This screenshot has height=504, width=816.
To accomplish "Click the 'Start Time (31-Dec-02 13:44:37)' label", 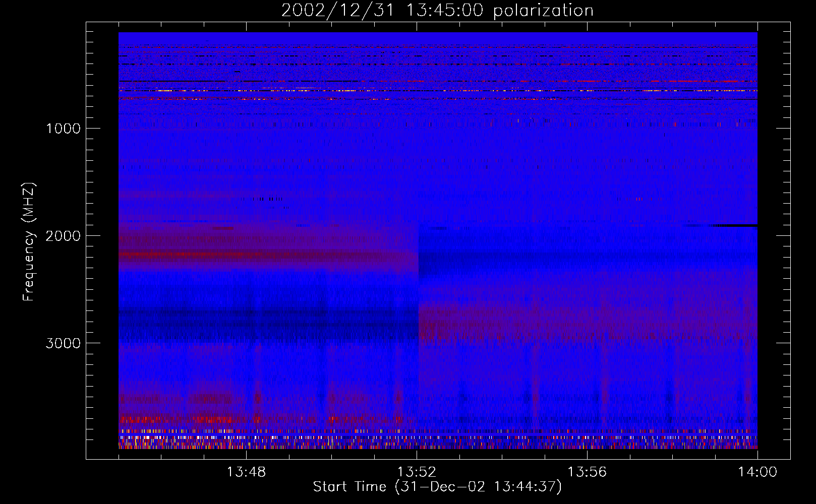I will pos(437,487).
